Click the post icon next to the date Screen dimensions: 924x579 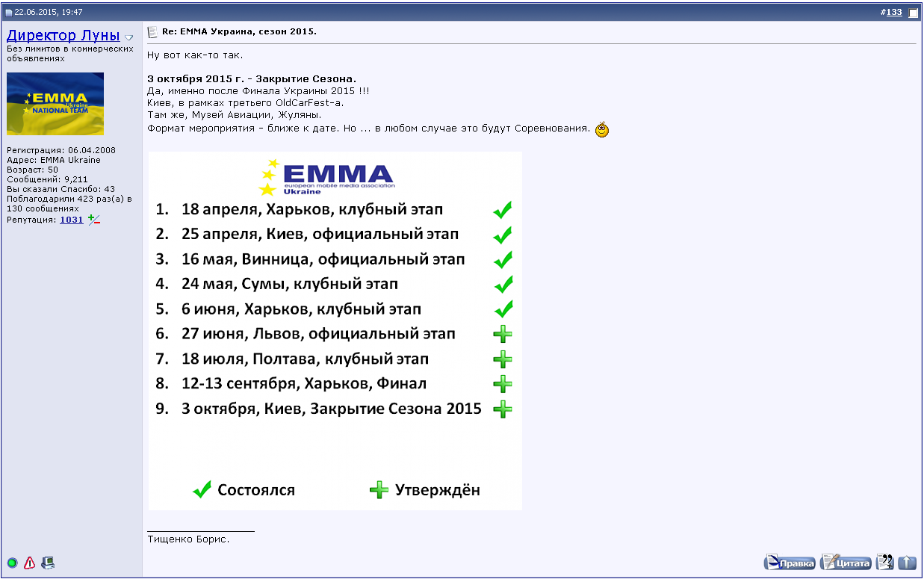point(9,13)
